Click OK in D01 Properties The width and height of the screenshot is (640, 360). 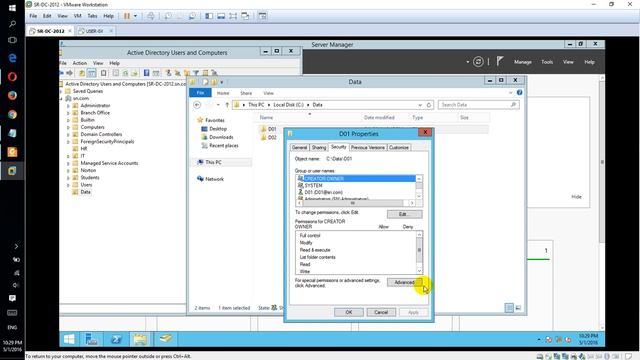(349, 312)
